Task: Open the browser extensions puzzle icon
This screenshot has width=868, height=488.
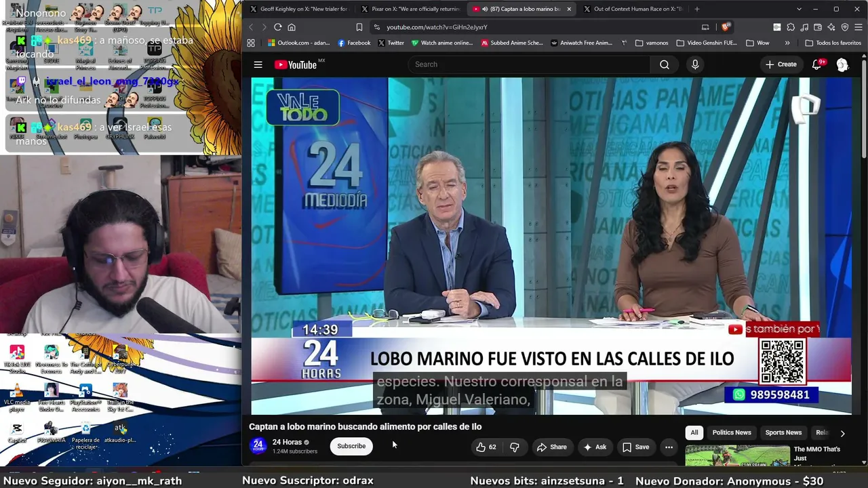Action: (791, 27)
